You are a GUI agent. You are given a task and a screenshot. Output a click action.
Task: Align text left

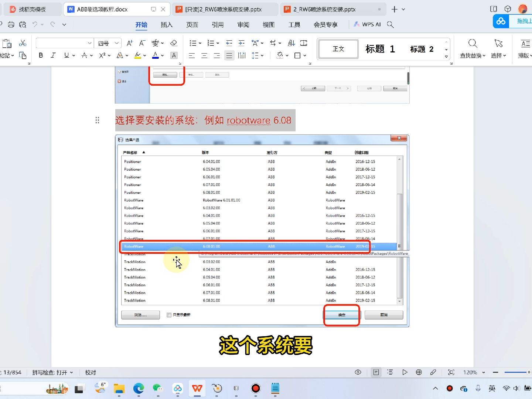pyautogui.click(x=192, y=55)
